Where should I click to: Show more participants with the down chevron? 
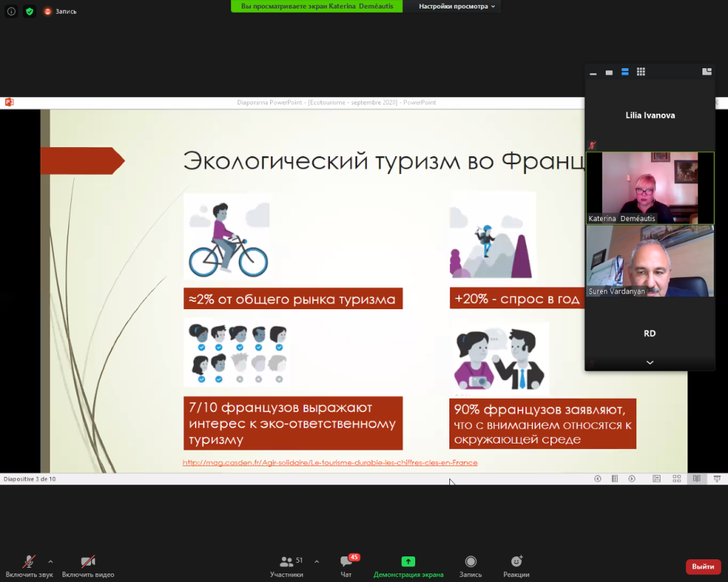[x=650, y=362]
